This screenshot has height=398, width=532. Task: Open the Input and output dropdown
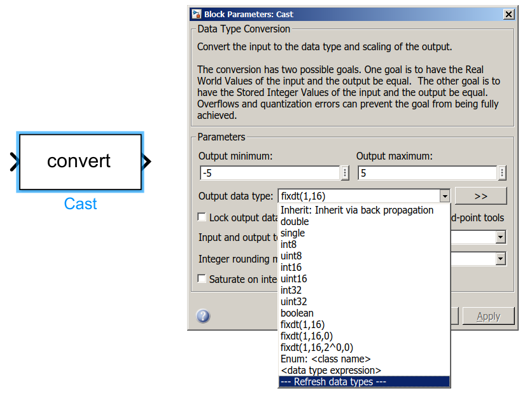tap(501, 237)
